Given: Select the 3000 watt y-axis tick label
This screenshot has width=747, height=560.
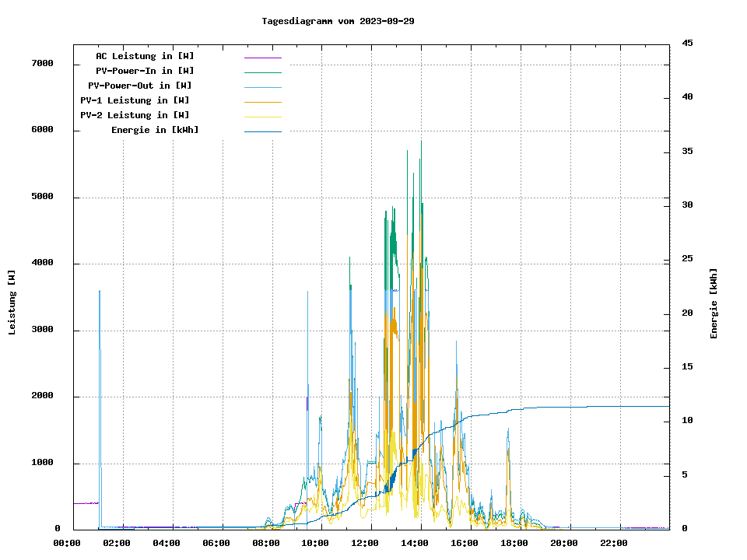Looking at the screenshot, I should tap(42, 330).
